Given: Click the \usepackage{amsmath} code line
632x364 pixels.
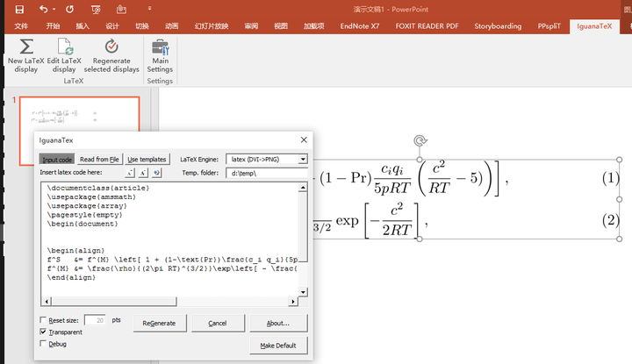Looking at the screenshot, I should (x=91, y=196).
